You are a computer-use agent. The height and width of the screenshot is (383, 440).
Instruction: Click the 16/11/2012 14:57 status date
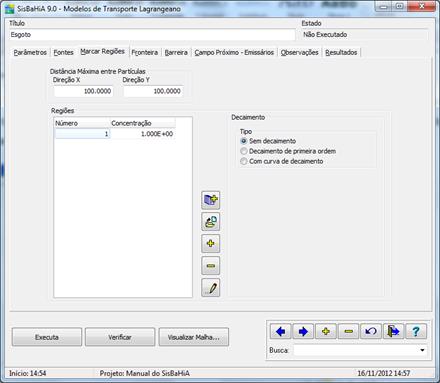(x=384, y=373)
